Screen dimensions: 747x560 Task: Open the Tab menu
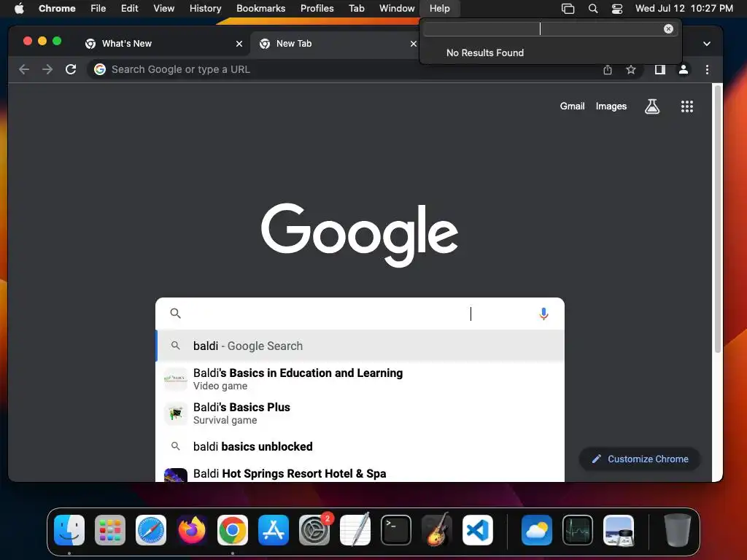click(356, 8)
